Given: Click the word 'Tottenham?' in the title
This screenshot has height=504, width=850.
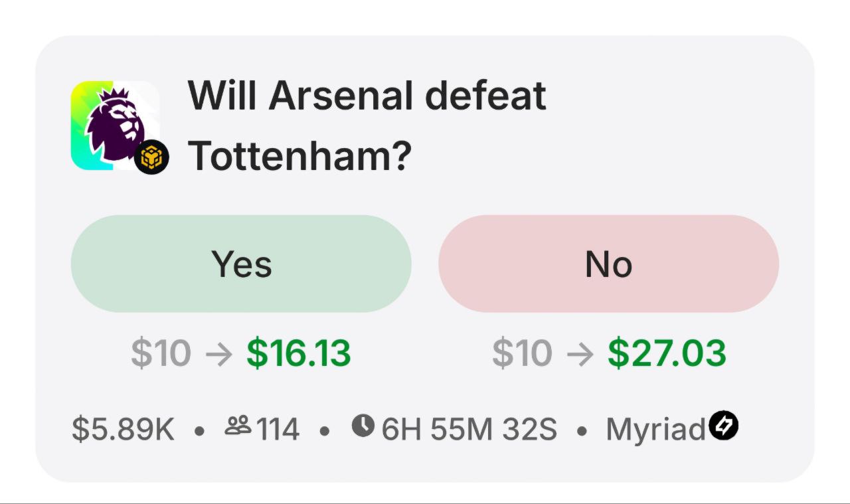Looking at the screenshot, I should (299, 155).
